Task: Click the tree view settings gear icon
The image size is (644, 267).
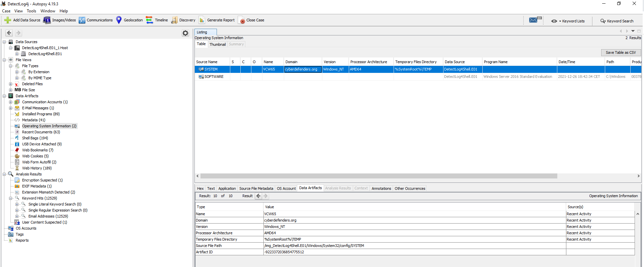Action: pos(185,33)
